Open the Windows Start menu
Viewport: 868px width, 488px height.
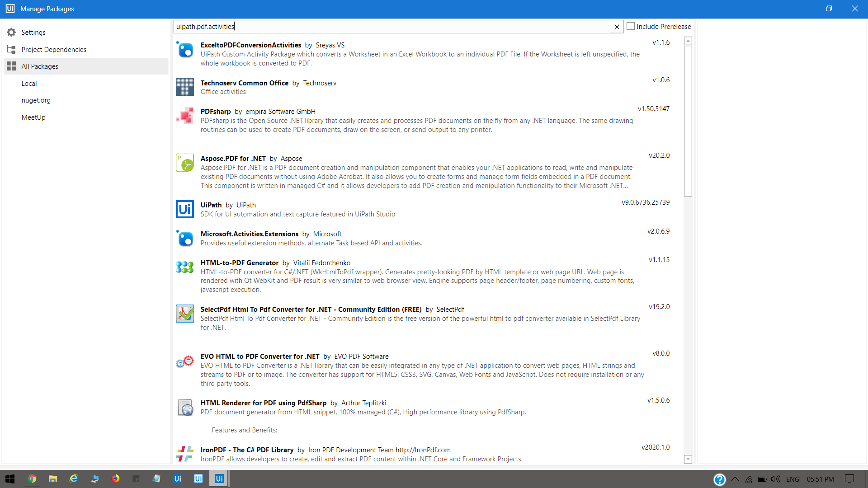pos(10,479)
